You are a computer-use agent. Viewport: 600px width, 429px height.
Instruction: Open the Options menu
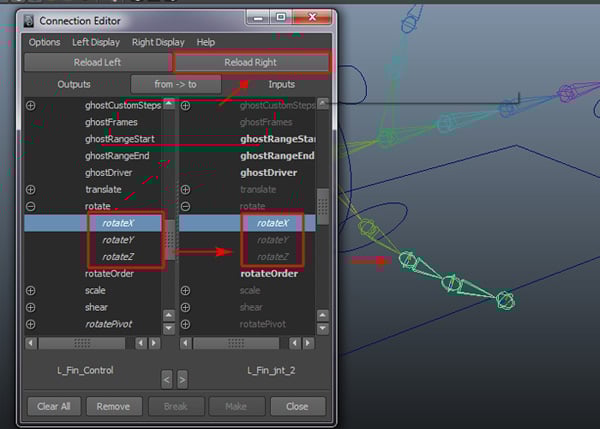coord(44,42)
